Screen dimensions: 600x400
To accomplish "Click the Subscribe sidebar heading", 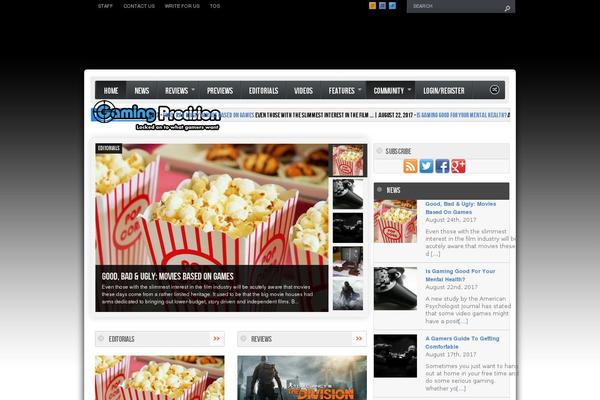I will (442, 151).
